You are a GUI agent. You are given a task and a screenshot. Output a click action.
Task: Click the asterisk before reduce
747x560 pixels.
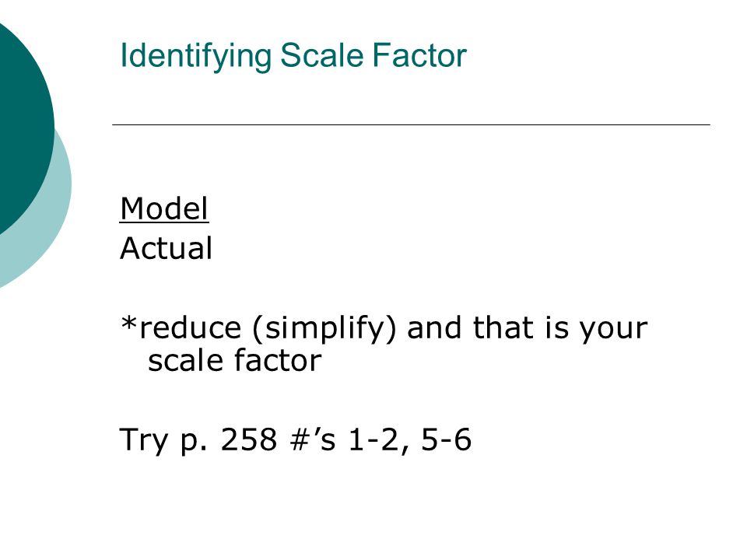129,323
